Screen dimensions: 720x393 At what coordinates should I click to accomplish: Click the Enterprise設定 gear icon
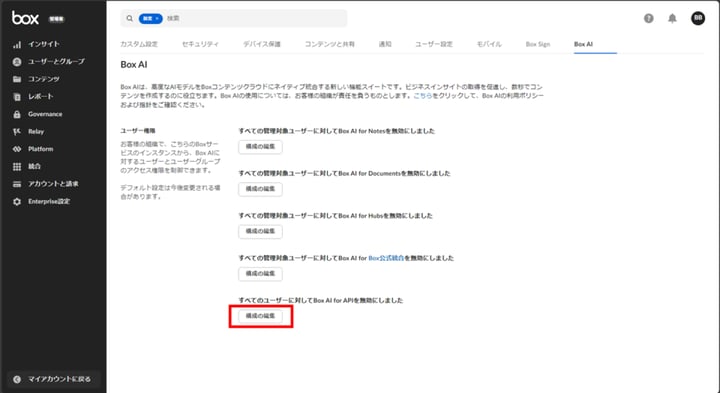click(x=17, y=202)
